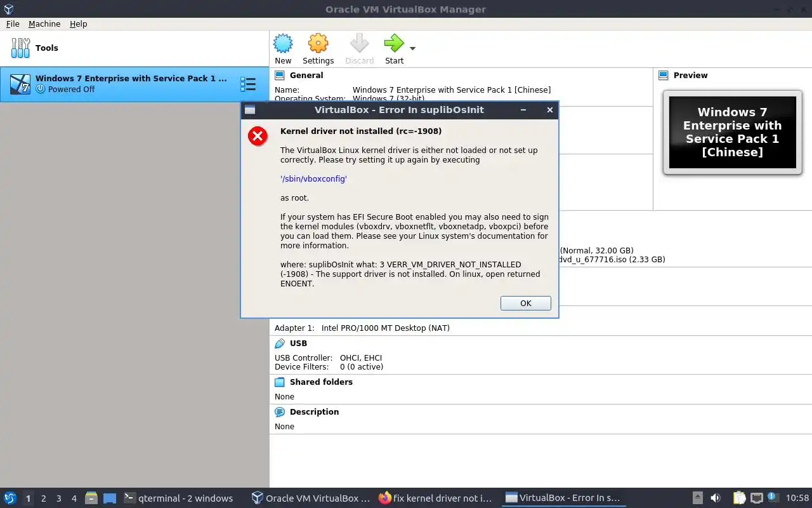Viewport: 812px width, 508px height.
Task: Open the File menu
Action: tap(13, 23)
